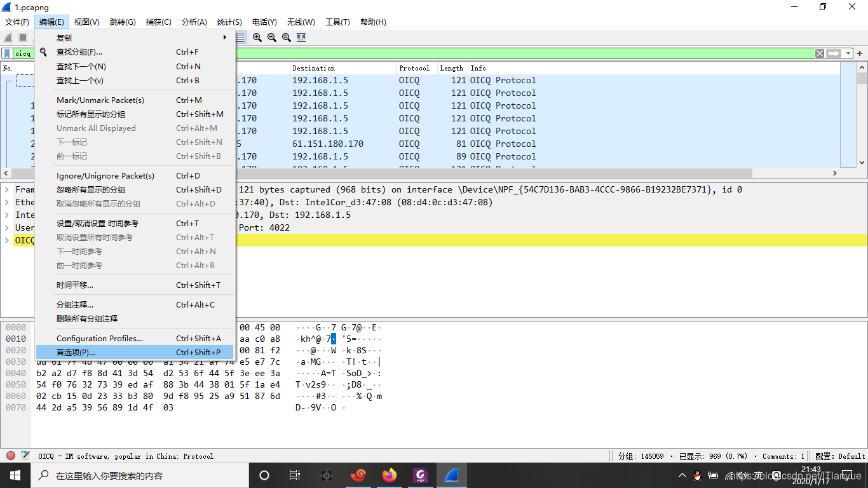Click the Windows taskbar search box
This screenshot has width=868, height=488.
tap(139, 475)
